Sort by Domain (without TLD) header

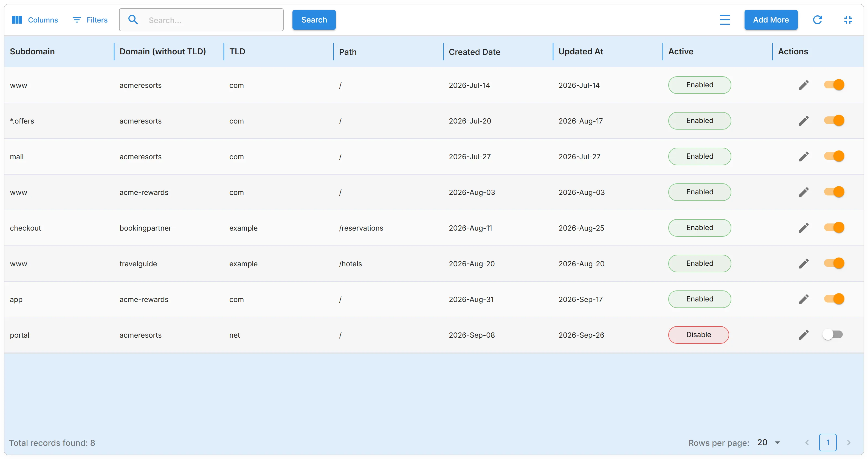(x=163, y=52)
